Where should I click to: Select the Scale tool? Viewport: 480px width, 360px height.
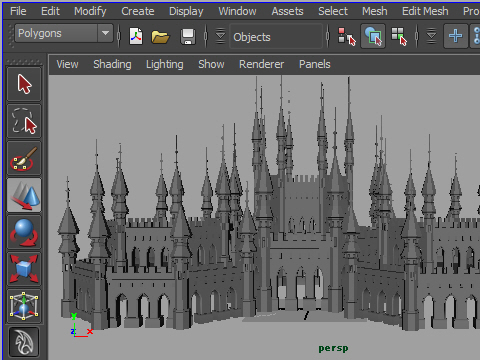point(24,269)
